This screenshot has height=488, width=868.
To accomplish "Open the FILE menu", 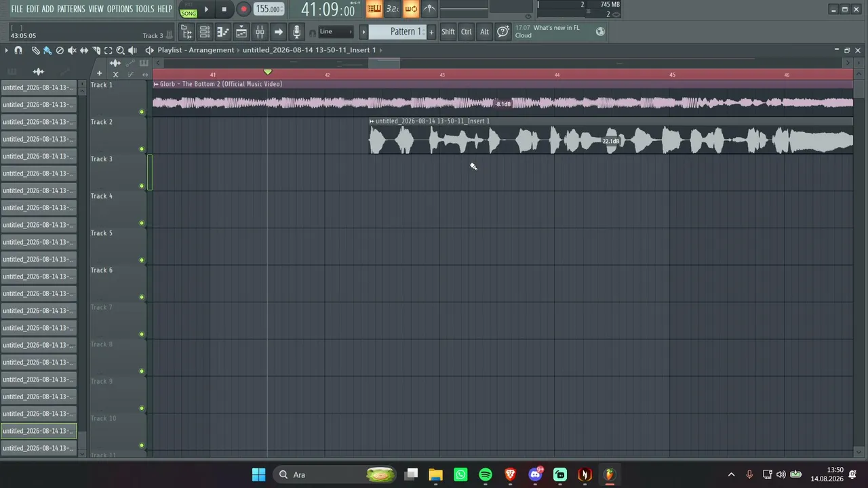I will click(x=17, y=9).
